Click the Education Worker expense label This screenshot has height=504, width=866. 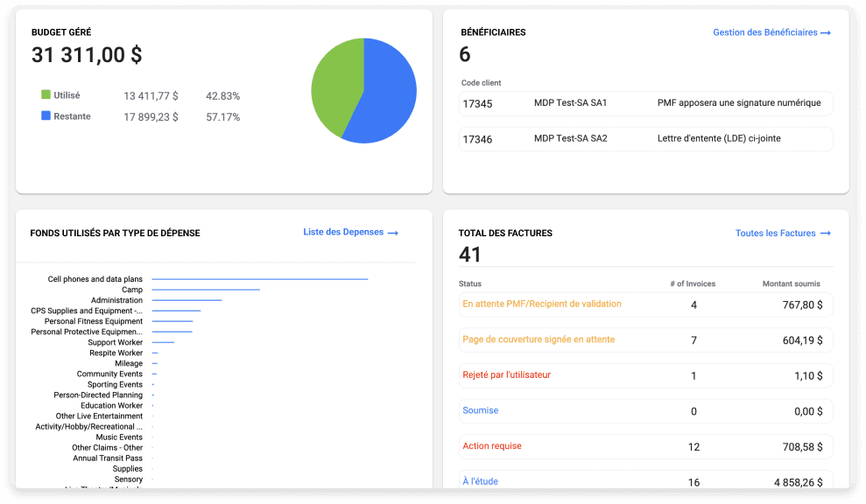click(x=111, y=406)
